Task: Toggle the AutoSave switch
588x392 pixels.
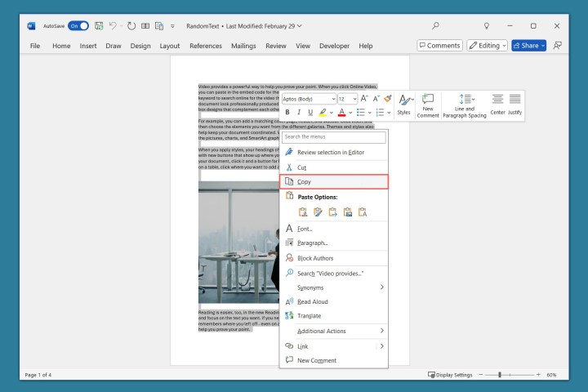Action: point(78,26)
